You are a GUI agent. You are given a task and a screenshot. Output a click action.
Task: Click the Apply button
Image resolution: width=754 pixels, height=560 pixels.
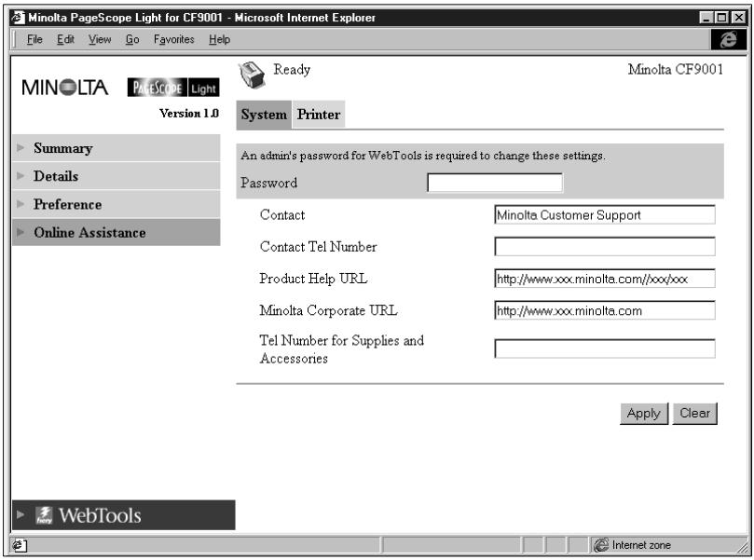click(644, 414)
